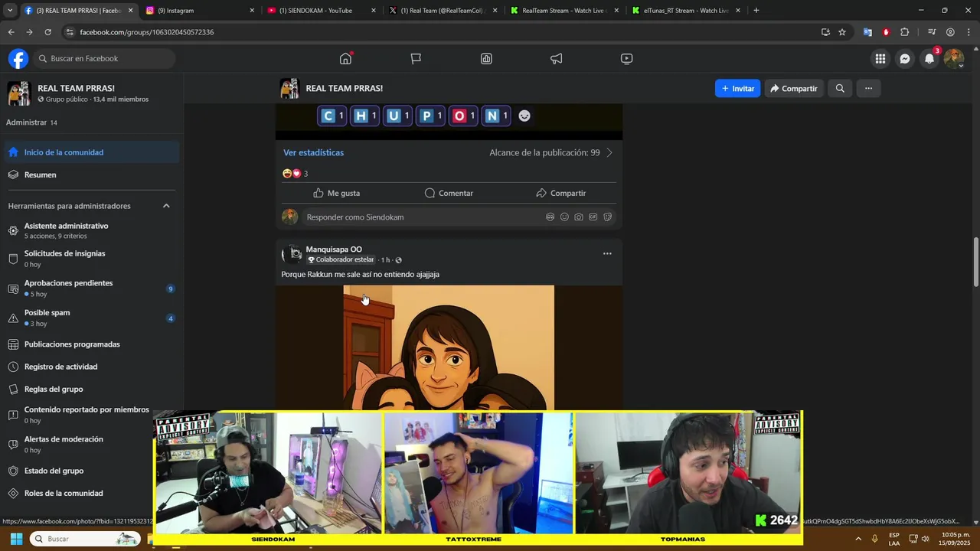Go back in browser
Viewport: 980px width, 551px height.
click(11, 32)
